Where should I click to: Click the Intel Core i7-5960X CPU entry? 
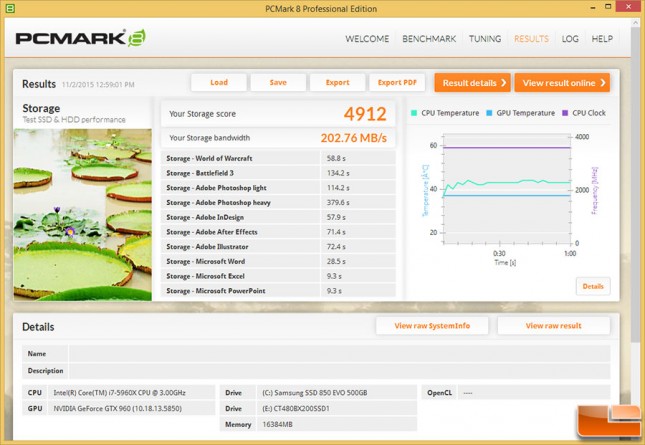[x=119, y=393]
